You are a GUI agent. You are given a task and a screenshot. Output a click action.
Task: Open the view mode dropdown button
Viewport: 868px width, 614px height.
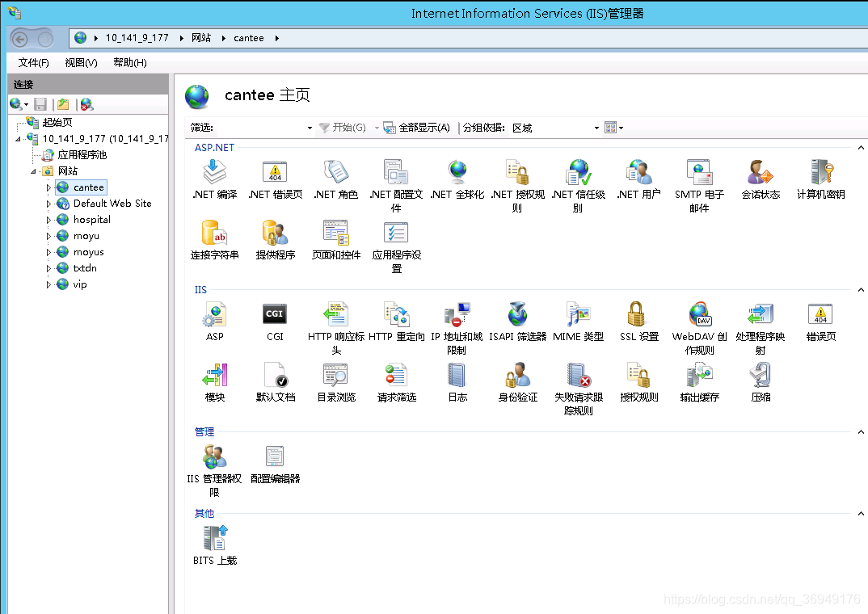614,128
